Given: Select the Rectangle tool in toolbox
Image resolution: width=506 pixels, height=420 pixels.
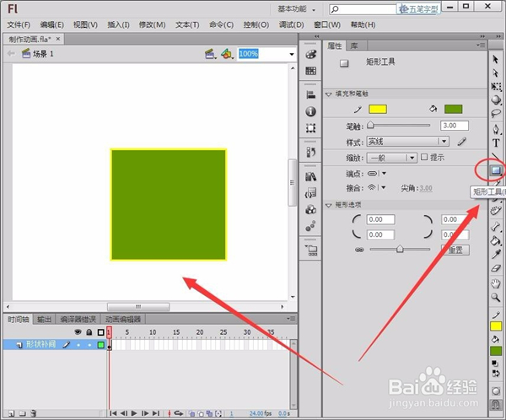Looking at the screenshot, I should click(x=496, y=170).
